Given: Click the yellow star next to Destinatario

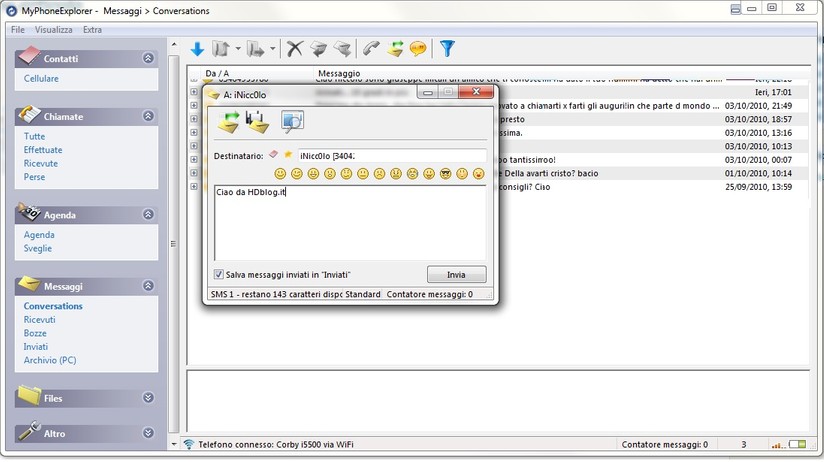Looking at the screenshot, I should [x=288, y=155].
